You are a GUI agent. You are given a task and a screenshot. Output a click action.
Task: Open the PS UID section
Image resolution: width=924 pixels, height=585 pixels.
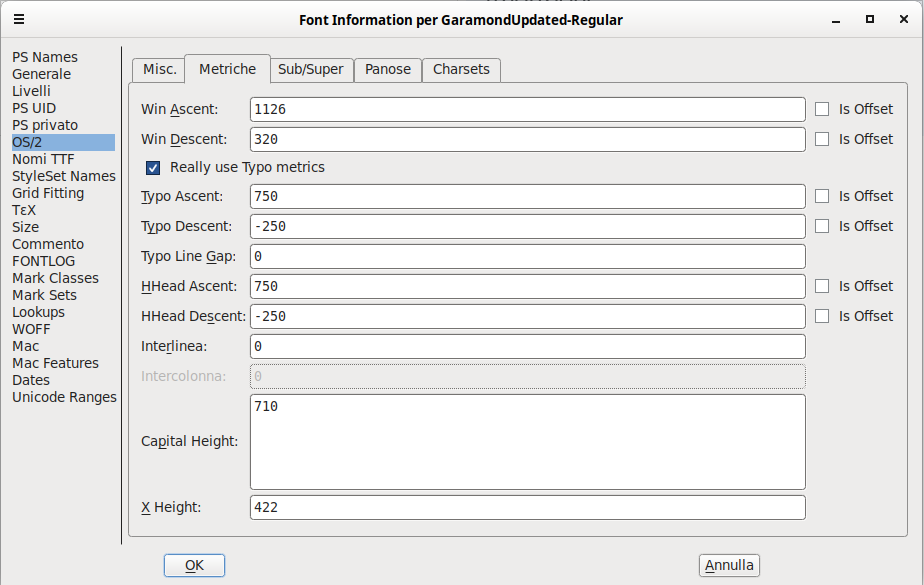point(34,108)
